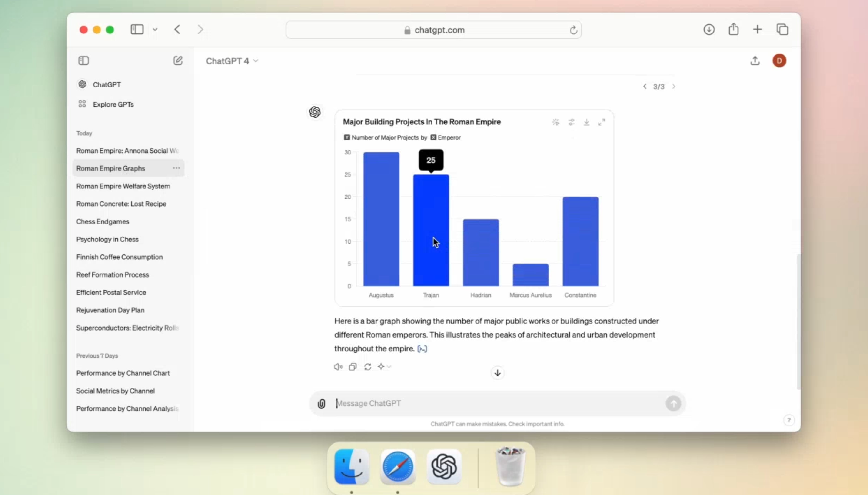This screenshot has width=868, height=495.
Task: Regenerate the response
Action: (368, 367)
